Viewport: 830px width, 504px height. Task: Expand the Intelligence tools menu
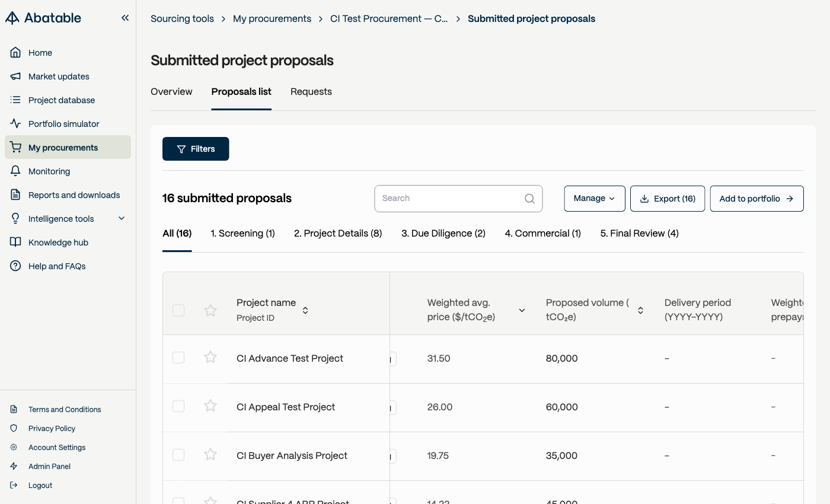(x=122, y=219)
